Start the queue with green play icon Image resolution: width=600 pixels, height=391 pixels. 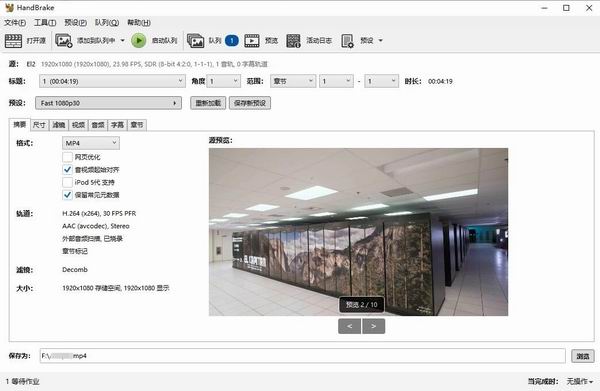(x=139, y=41)
